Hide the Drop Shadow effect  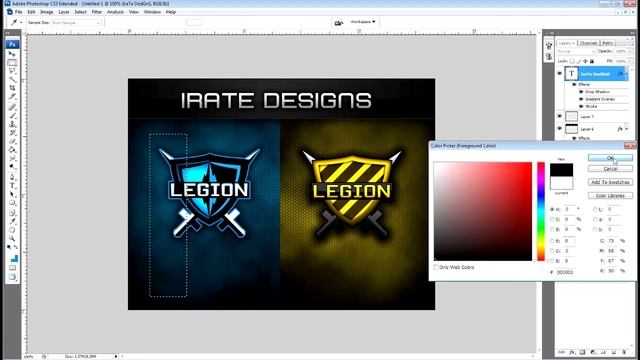581,92
